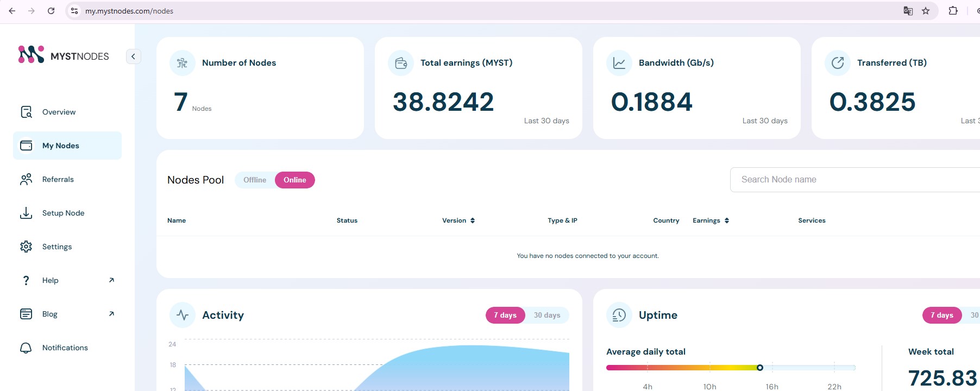Click the Bandwidth chart icon
The image size is (980, 391).
tap(619, 63)
